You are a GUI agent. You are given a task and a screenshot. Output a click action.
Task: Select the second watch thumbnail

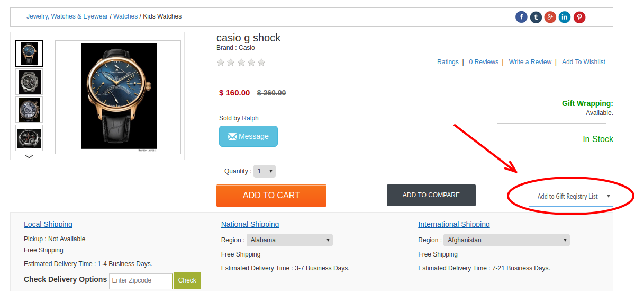point(29,82)
